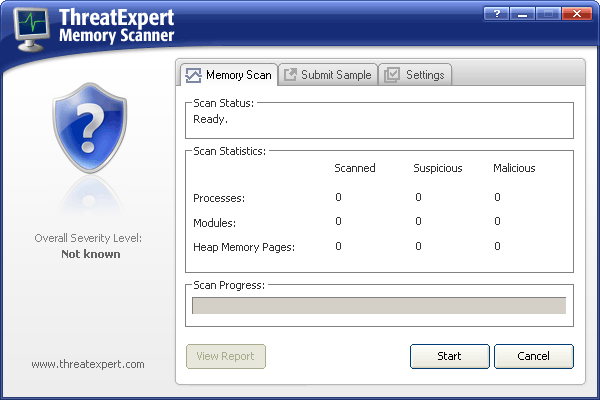Click the blue question-mark shield icon
Screen dimensions: 600x400
point(90,128)
